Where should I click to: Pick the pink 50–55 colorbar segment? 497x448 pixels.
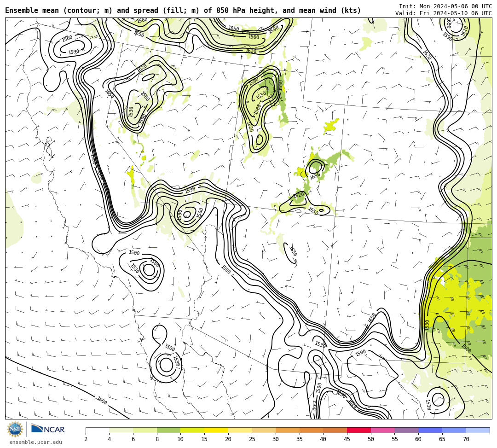[382, 430]
